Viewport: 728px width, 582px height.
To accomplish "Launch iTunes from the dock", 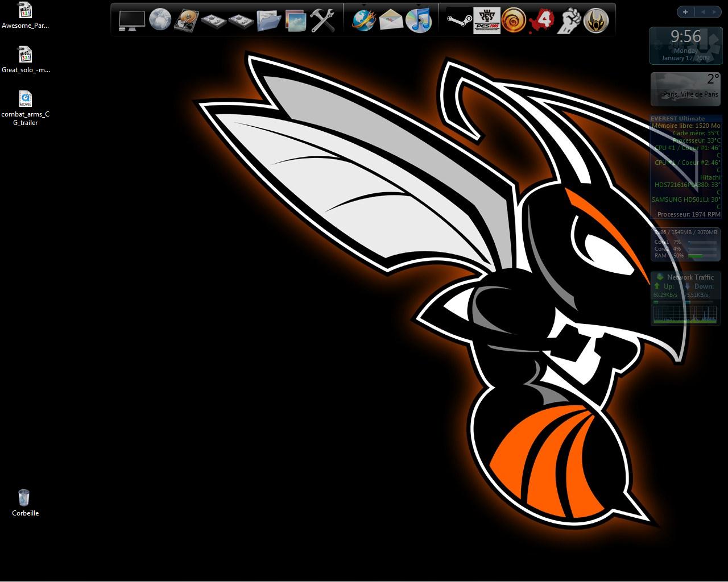I will coord(419,20).
